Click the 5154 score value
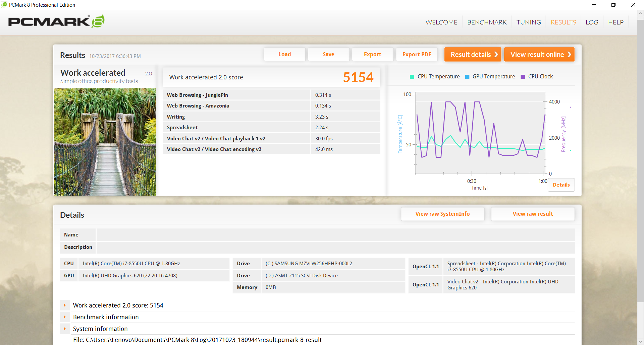This screenshot has width=644, height=345. 358,77
